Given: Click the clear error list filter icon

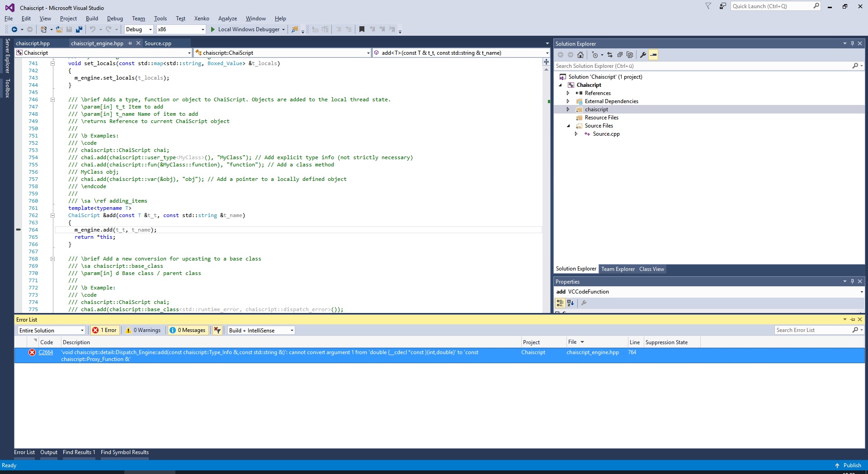Looking at the screenshot, I should (x=217, y=330).
